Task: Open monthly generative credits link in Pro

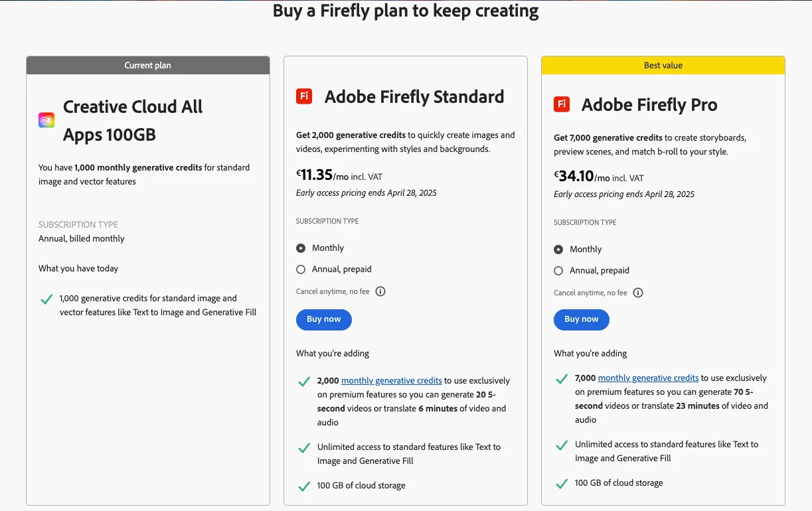Action: coord(648,378)
